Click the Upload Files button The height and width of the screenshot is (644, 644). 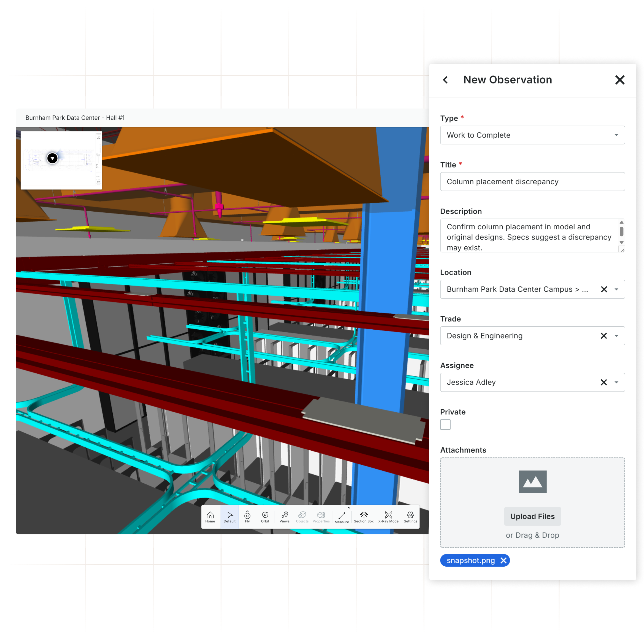pos(532,516)
